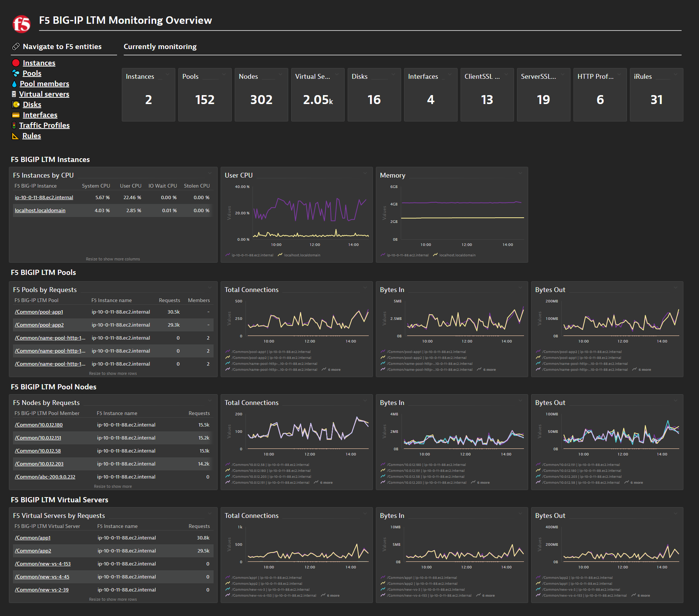699x616 pixels.
Task: Click the 22.46 % User CPU cell
Action: (132, 197)
